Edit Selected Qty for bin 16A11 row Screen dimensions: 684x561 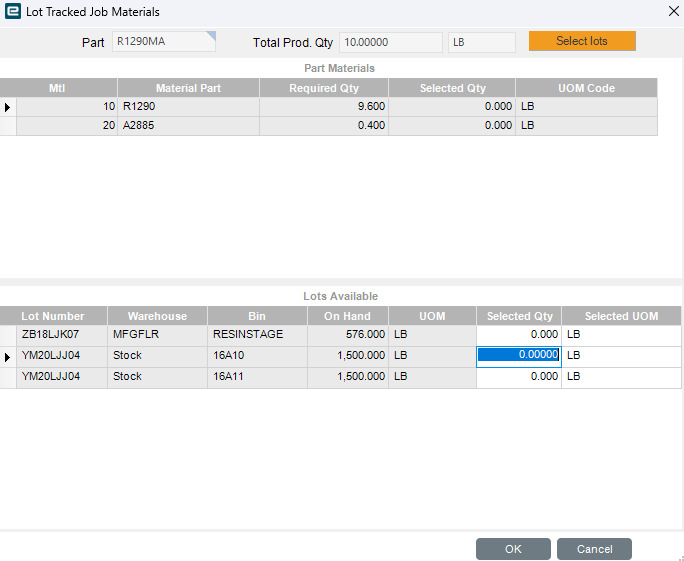pos(519,377)
